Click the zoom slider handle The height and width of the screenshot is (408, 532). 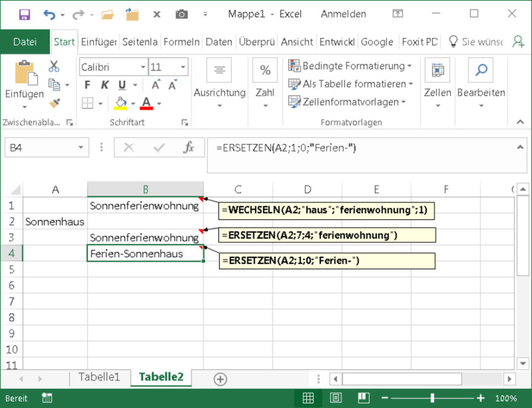432,398
